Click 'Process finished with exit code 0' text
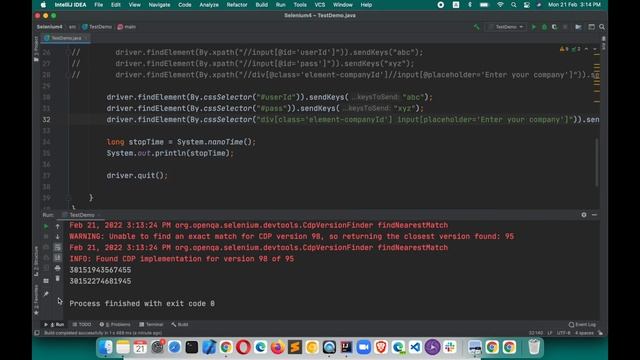The width and height of the screenshot is (640, 360). point(142,304)
